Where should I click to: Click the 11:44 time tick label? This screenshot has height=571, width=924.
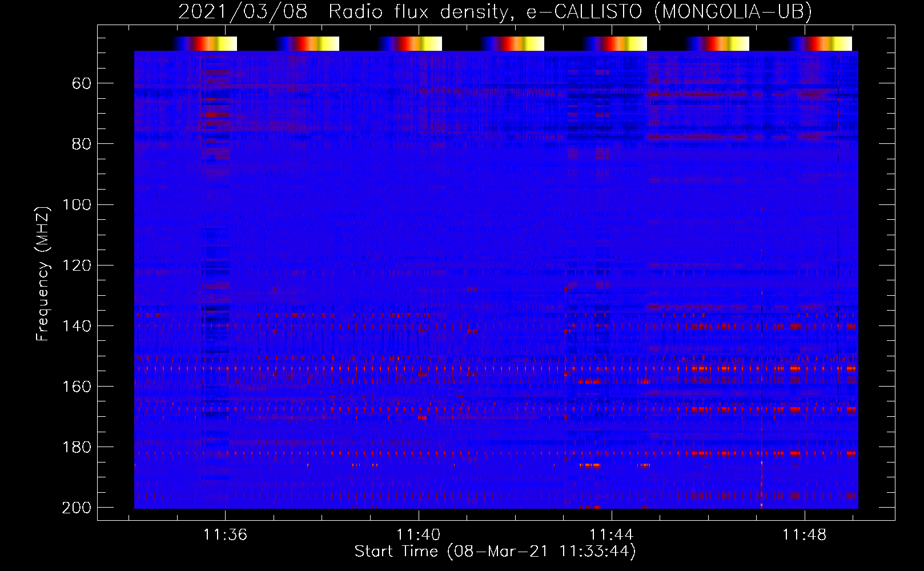coord(612,535)
